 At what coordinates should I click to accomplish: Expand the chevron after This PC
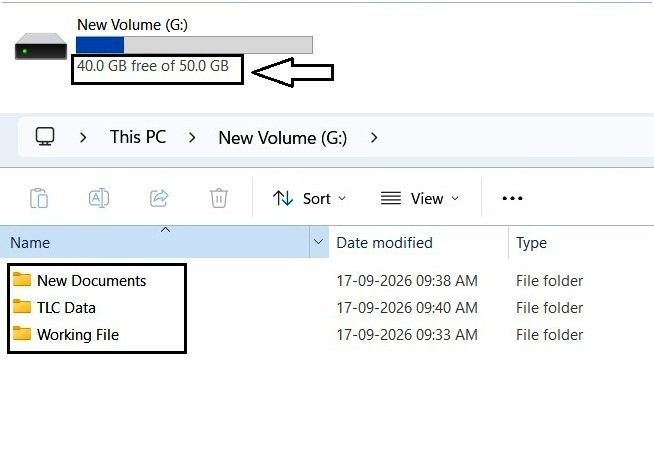pos(192,137)
